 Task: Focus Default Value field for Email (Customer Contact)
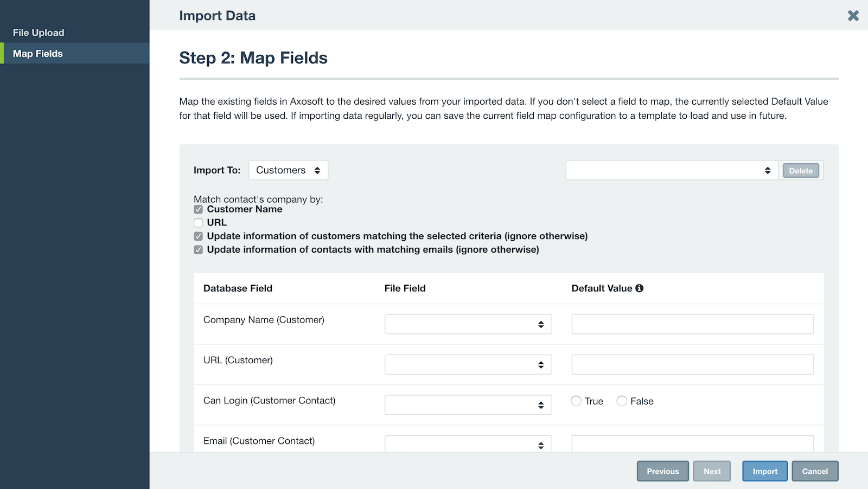coord(693,444)
